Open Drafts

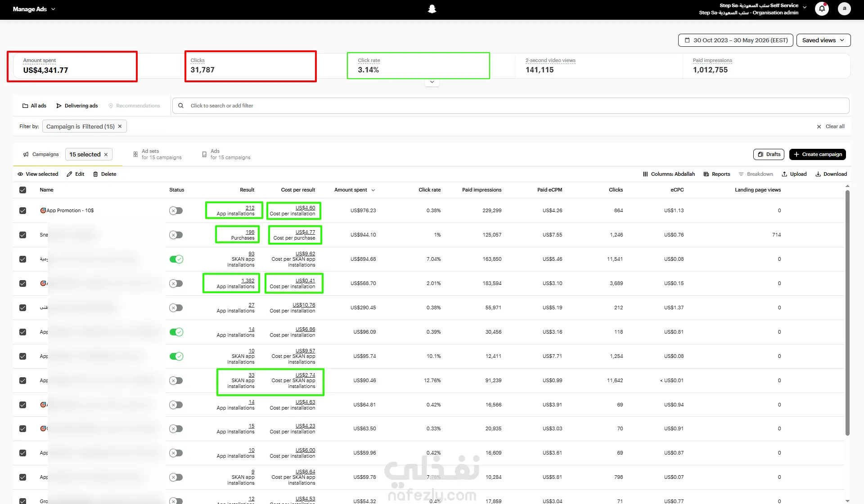click(x=769, y=154)
